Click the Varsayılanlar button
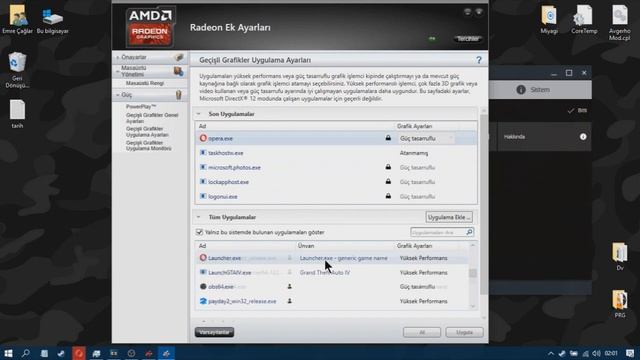The width and height of the screenshot is (640, 360). tap(215, 332)
